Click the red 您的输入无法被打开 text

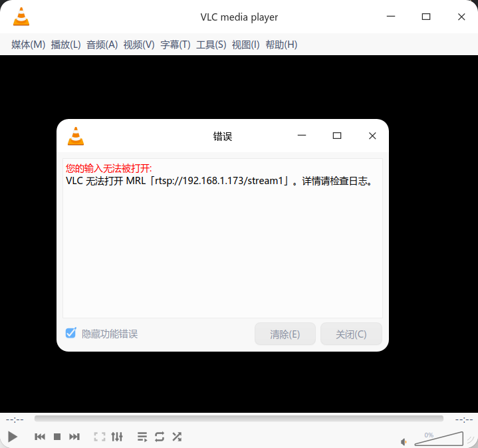108,168
